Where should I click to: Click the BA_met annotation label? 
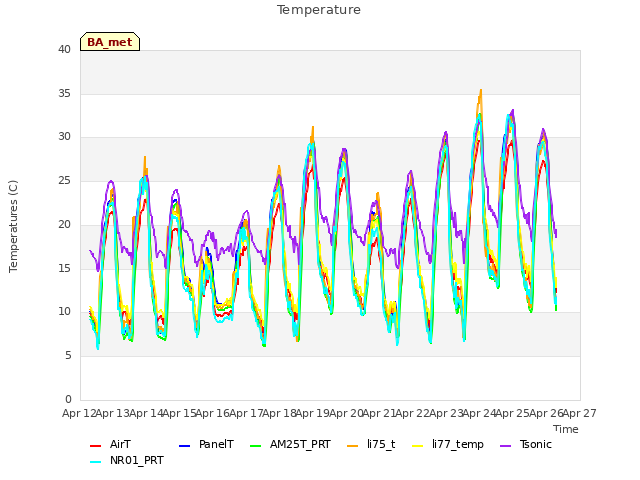point(110,42)
